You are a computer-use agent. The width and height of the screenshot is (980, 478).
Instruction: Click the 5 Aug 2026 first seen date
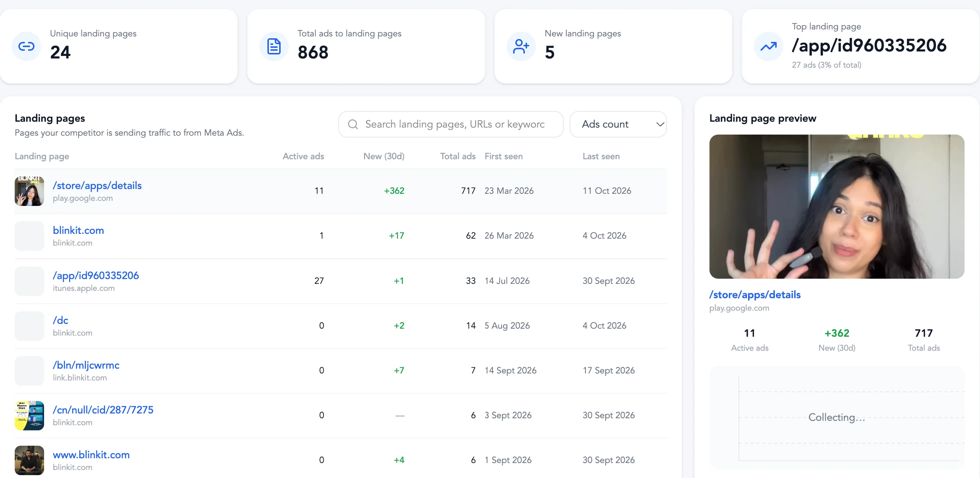[x=507, y=326]
